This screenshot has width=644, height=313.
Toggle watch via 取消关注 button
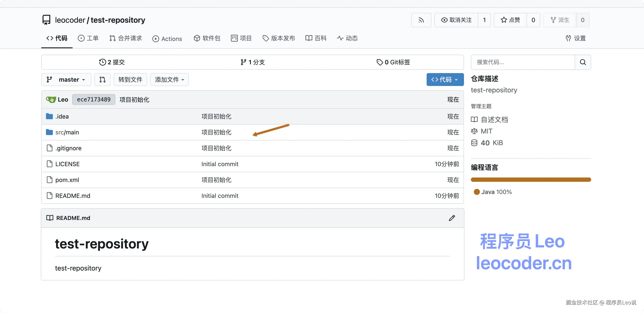(456, 20)
